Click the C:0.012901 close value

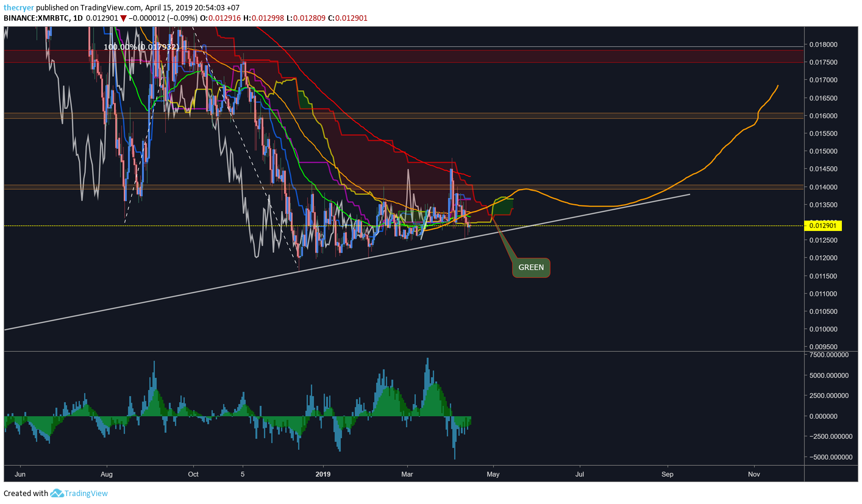[x=347, y=18]
